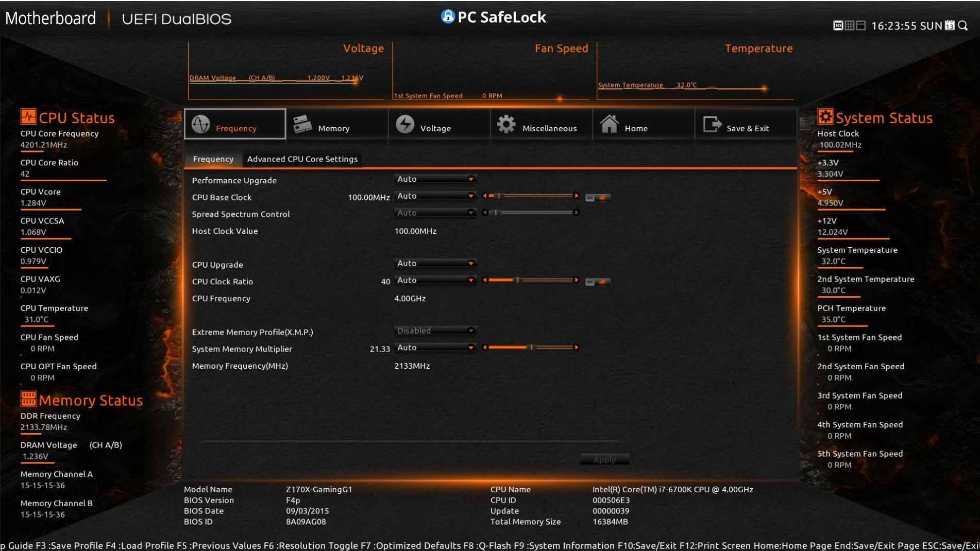Click F7 Optimized Defaults in bottom bar
980x551 pixels.
coord(410,545)
